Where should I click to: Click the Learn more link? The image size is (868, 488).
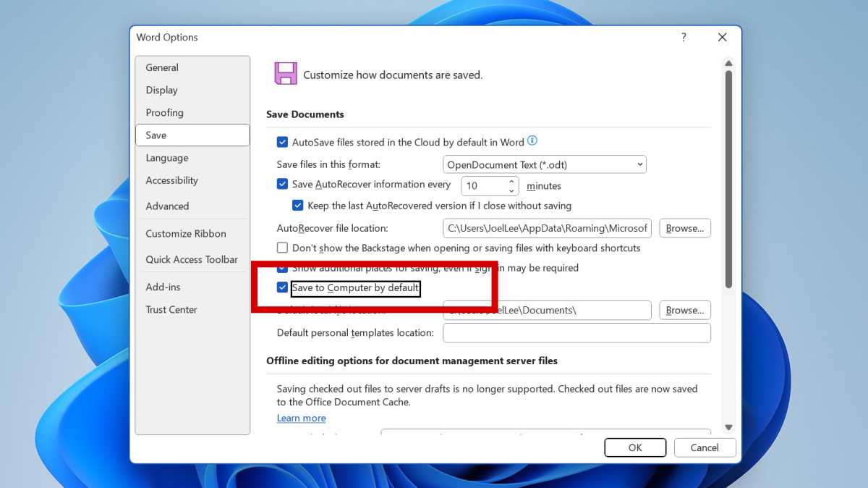[x=301, y=418]
